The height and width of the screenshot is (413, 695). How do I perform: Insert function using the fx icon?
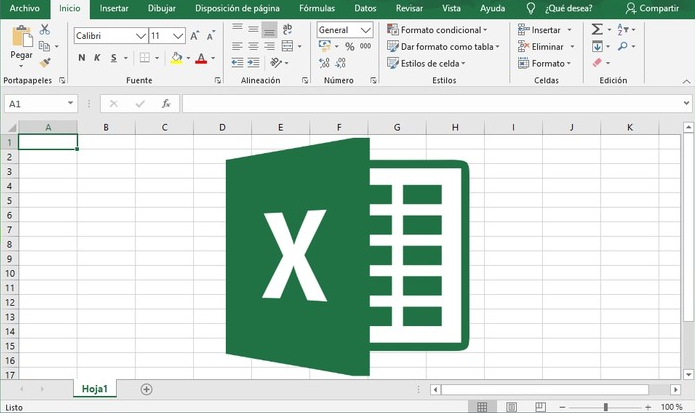166,104
